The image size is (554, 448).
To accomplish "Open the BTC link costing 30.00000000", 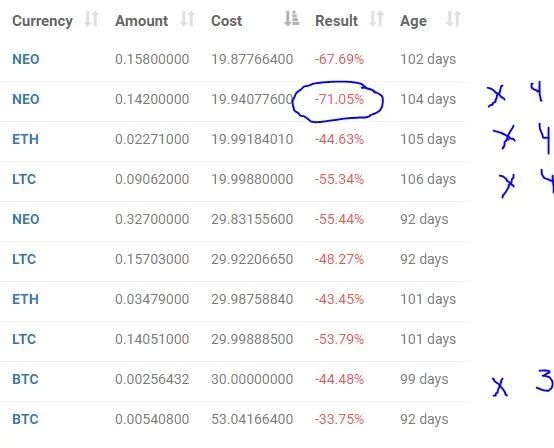I will click(x=25, y=379).
